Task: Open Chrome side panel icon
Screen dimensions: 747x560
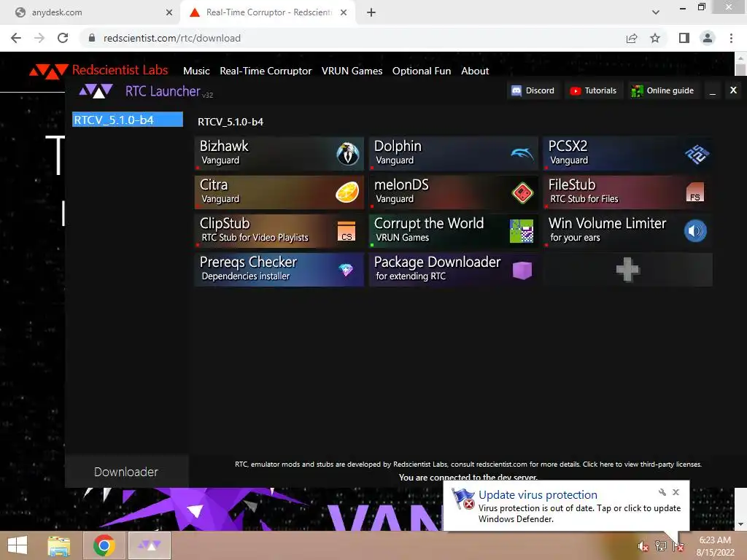Action: click(684, 38)
